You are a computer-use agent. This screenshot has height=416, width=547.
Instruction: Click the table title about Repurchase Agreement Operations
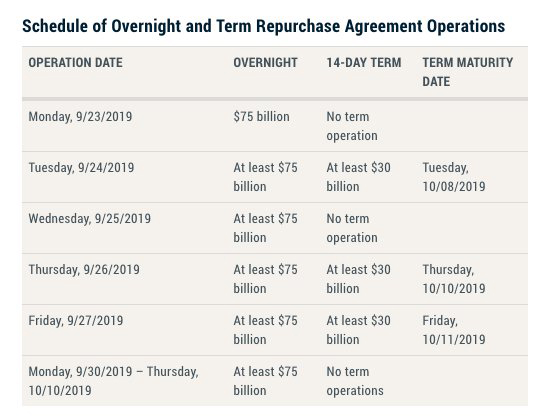point(263,27)
